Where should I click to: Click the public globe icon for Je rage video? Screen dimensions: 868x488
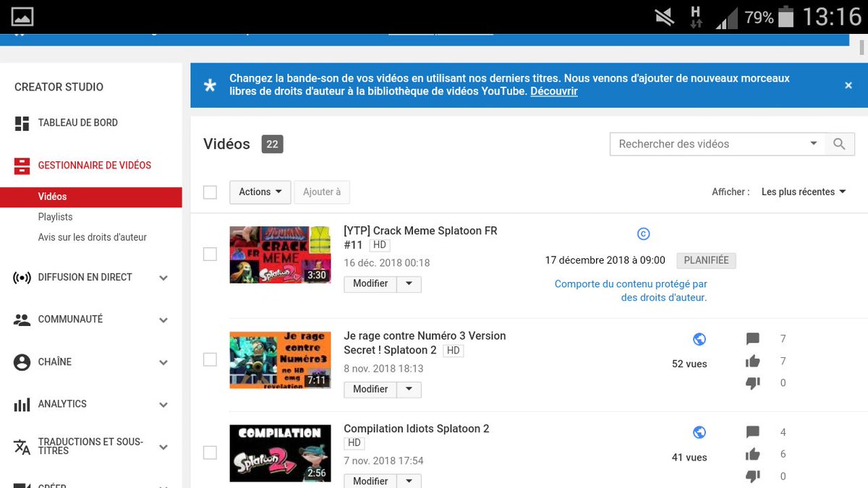pyautogui.click(x=699, y=339)
